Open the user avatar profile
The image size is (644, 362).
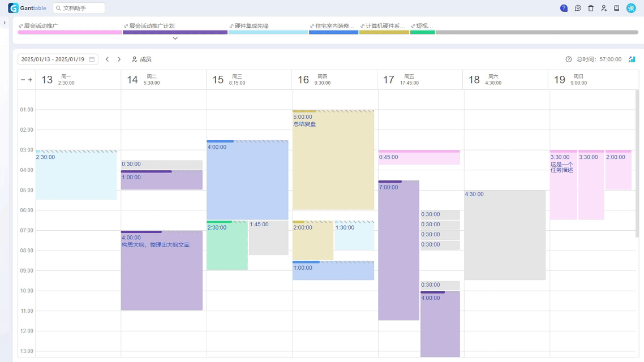pyautogui.click(x=631, y=8)
